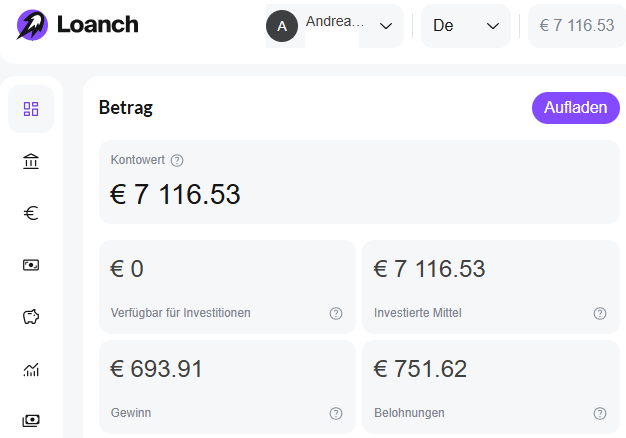Select the bank building icon in sidebar
Viewport: 626px width, 438px height.
coord(31,161)
